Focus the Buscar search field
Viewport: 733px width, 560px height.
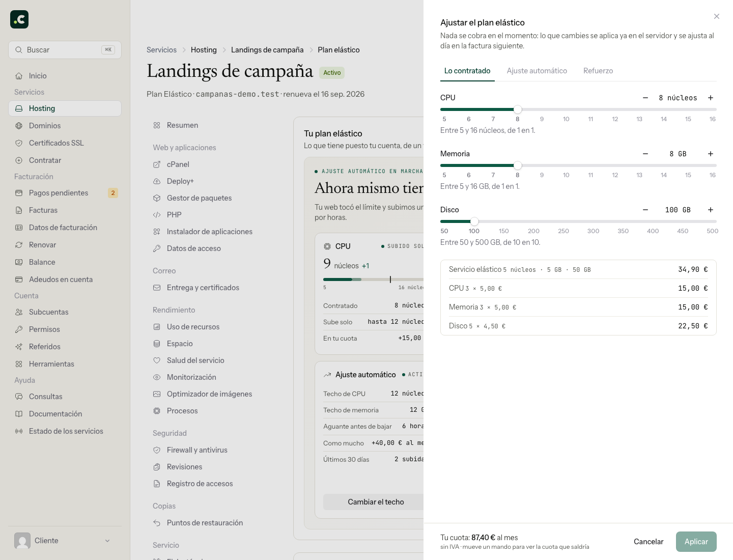[65, 50]
